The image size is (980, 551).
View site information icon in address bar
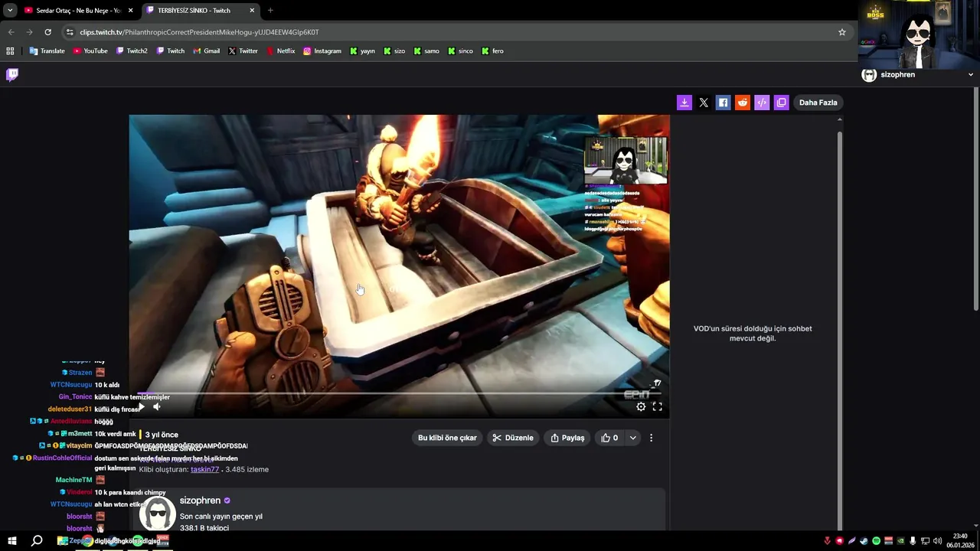(x=70, y=32)
